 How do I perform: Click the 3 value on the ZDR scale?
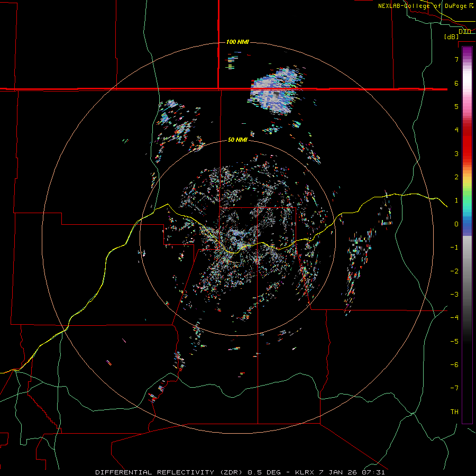tap(456, 153)
